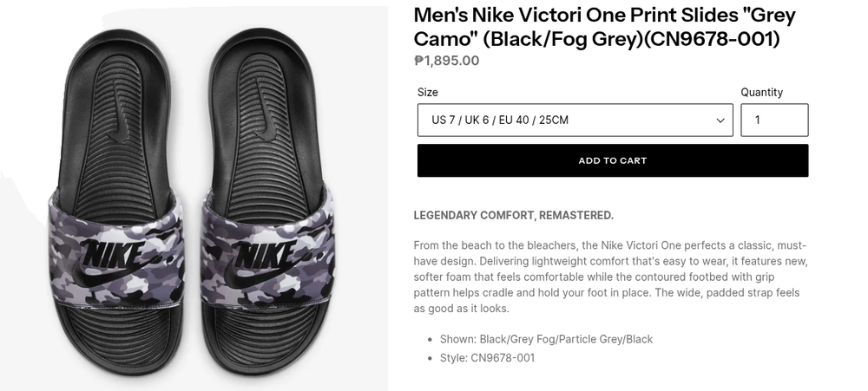Click the Style: CN9678-001 bullet item
This screenshot has height=391, width=868.
[x=503, y=357]
